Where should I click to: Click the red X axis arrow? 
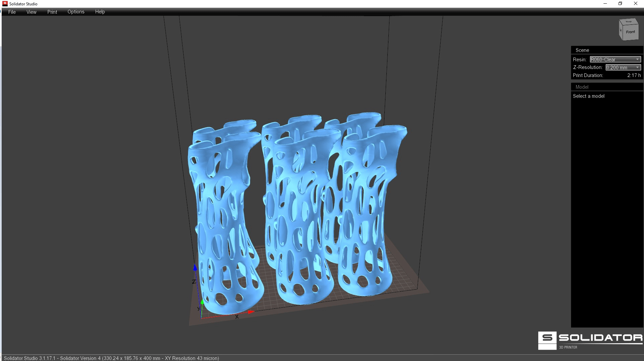pos(251,312)
